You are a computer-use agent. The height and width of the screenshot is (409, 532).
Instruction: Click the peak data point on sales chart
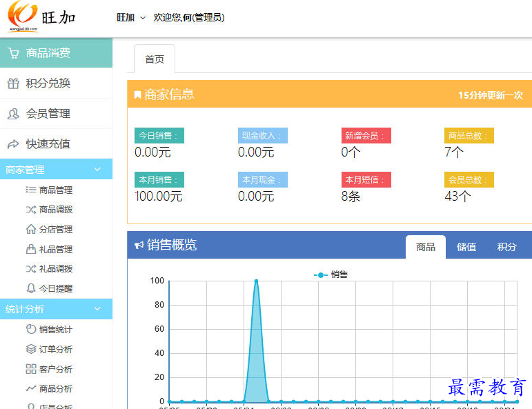click(x=256, y=281)
